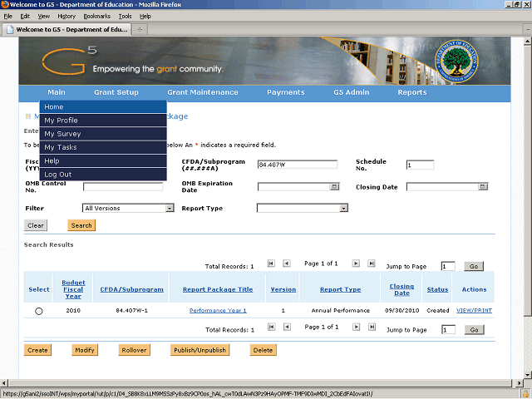Viewport: 532px width, 399px height.
Task: Click the Create button
Action: coord(37,350)
